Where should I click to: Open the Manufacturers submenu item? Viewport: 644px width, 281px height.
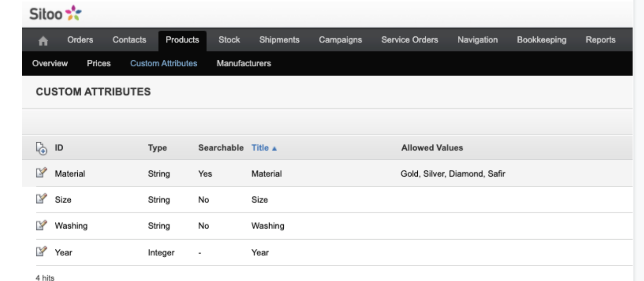(244, 63)
